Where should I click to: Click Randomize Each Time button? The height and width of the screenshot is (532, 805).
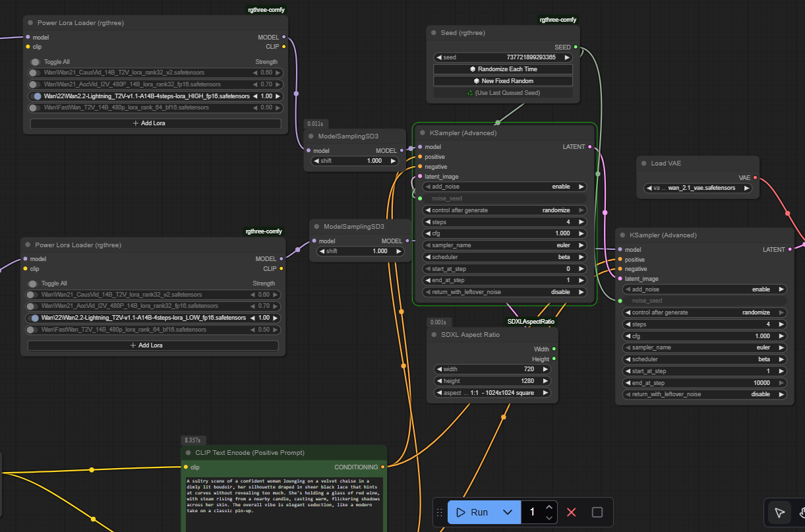tap(503, 69)
